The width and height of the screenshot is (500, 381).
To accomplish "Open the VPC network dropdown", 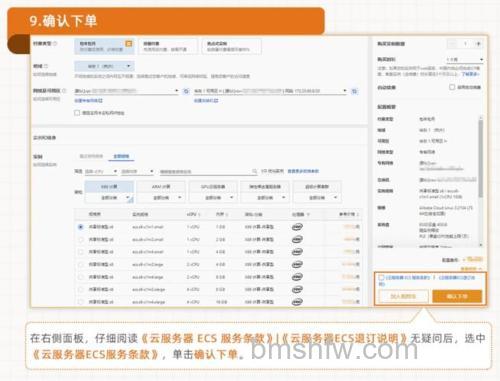I will (x=127, y=91).
